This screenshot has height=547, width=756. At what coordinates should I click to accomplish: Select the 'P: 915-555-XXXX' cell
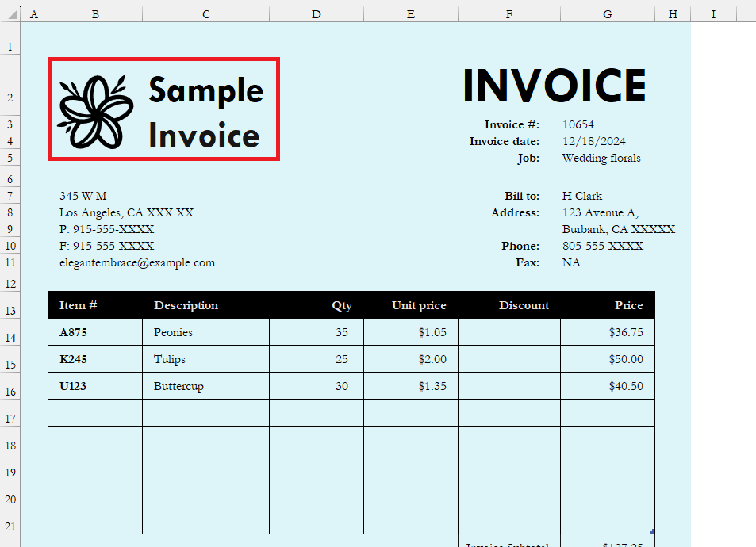click(106, 229)
